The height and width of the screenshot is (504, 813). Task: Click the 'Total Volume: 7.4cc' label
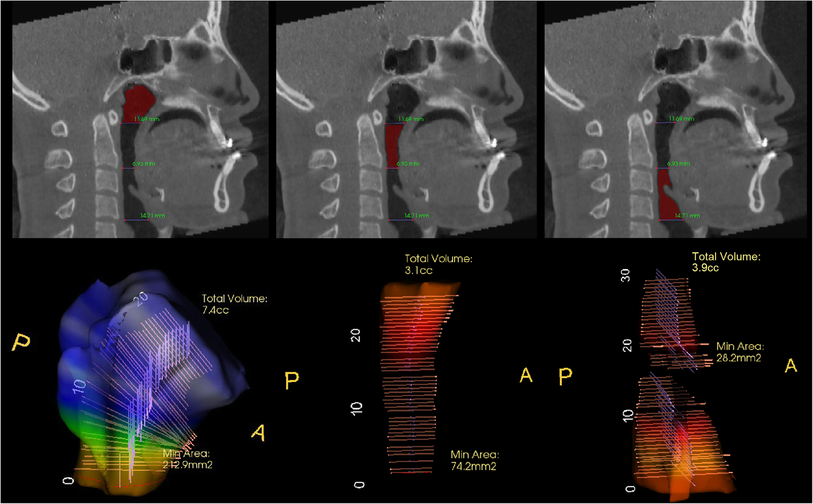click(234, 304)
